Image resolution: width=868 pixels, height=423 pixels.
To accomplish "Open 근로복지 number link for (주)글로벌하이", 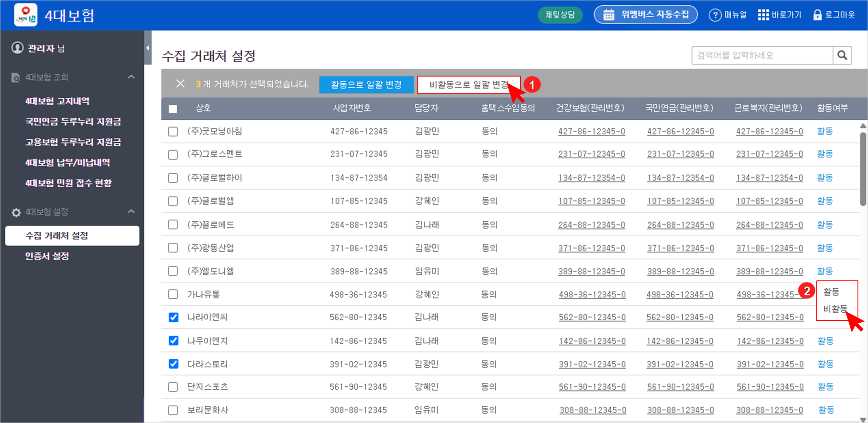I will click(x=769, y=178).
